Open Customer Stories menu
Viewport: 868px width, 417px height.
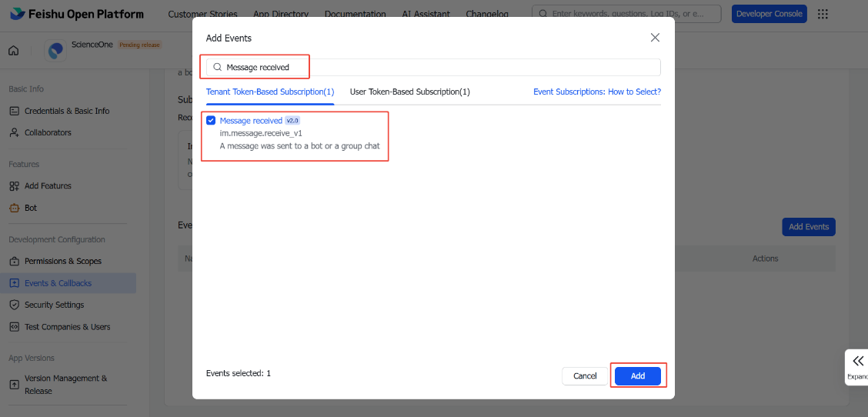(202, 14)
